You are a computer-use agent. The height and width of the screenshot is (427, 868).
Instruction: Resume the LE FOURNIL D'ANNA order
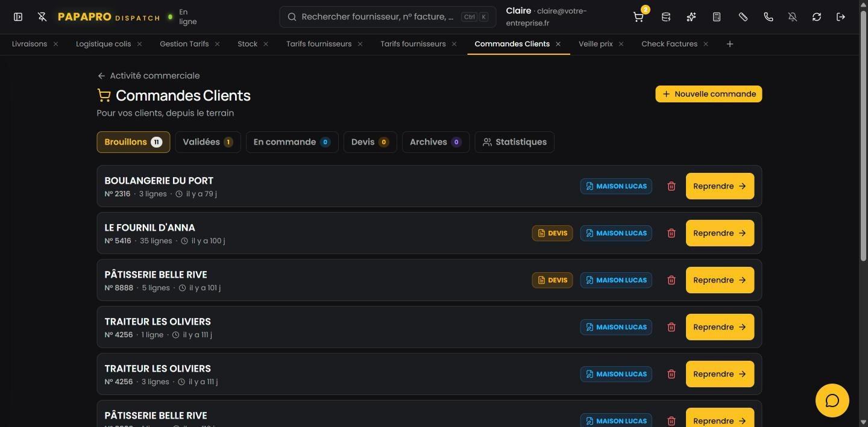pyautogui.click(x=720, y=233)
